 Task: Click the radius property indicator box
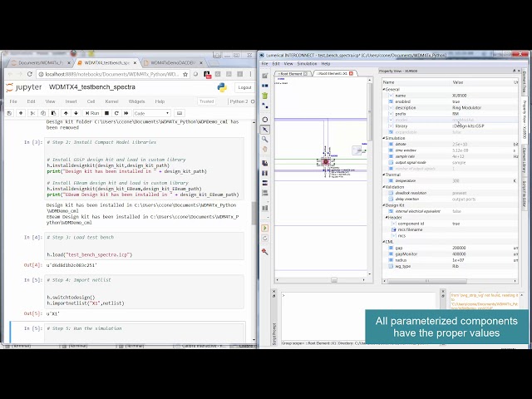(391, 260)
